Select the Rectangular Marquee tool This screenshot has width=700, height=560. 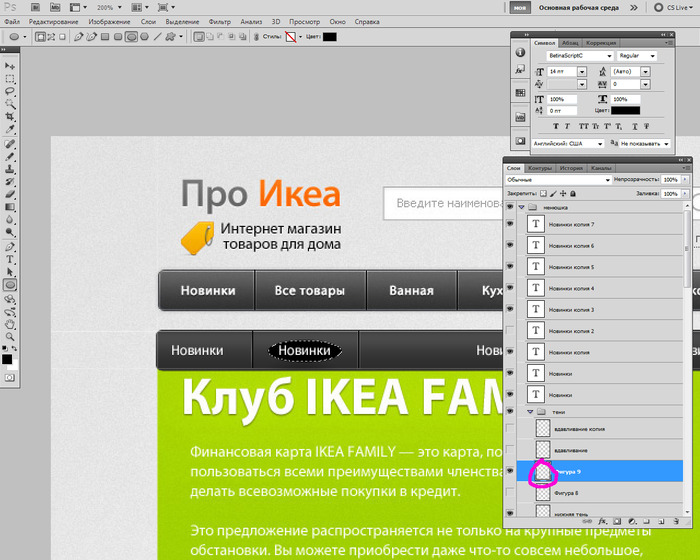tap(10, 79)
